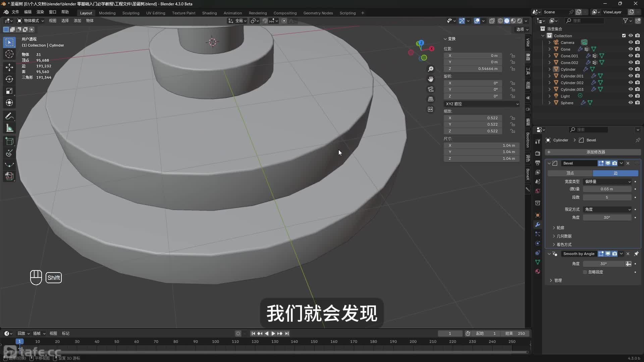Toggle camera view icon in the viewport
Screen dimensions: 644x362
point(431,89)
